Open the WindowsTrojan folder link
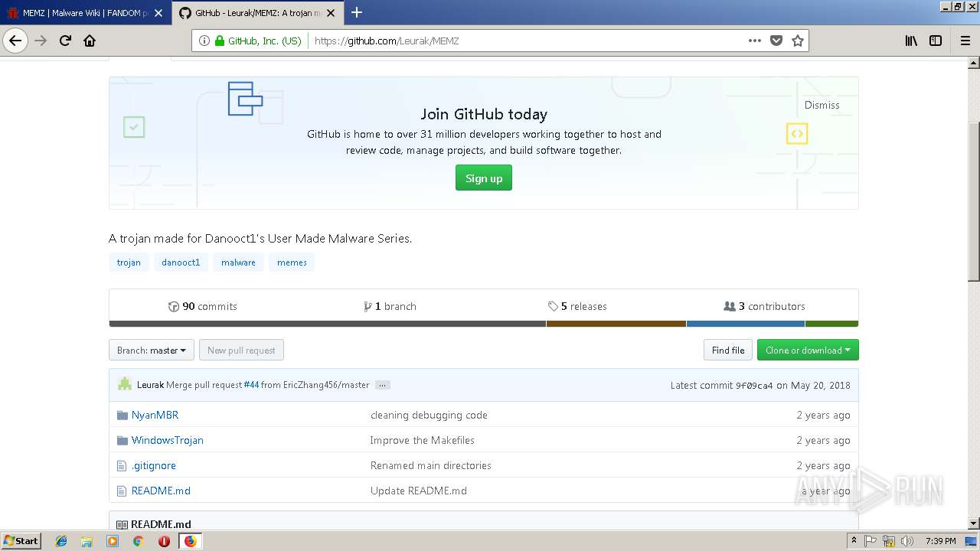This screenshot has width=980, height=551. [x=167, y=440]
